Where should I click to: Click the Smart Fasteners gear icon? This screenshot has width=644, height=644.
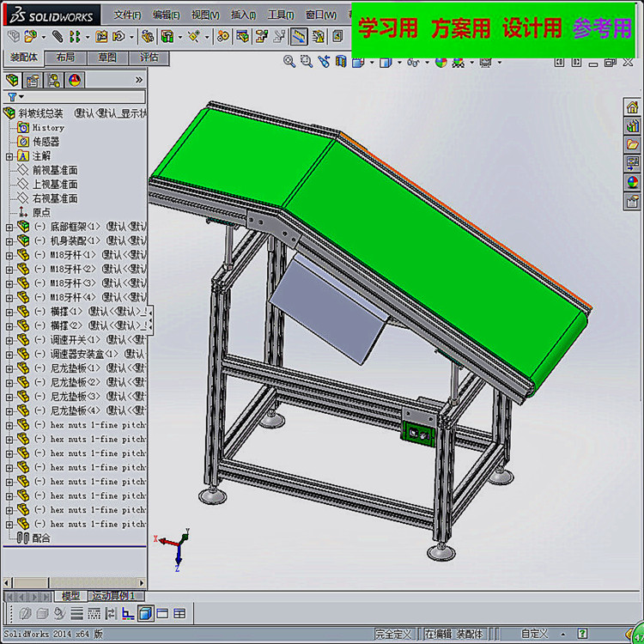(x=223, y=37)
